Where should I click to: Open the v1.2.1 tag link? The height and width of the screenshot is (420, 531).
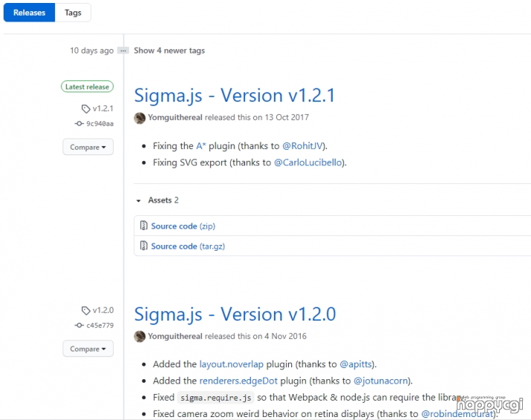[103, 108]
